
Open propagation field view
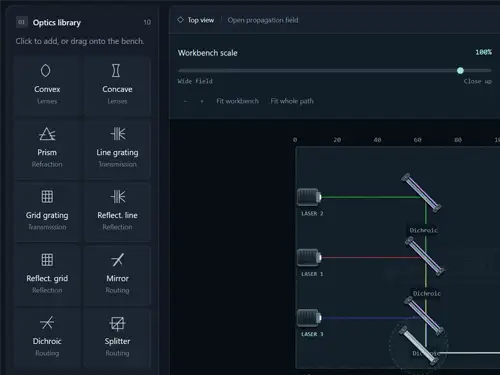click(x=263, y=20)
